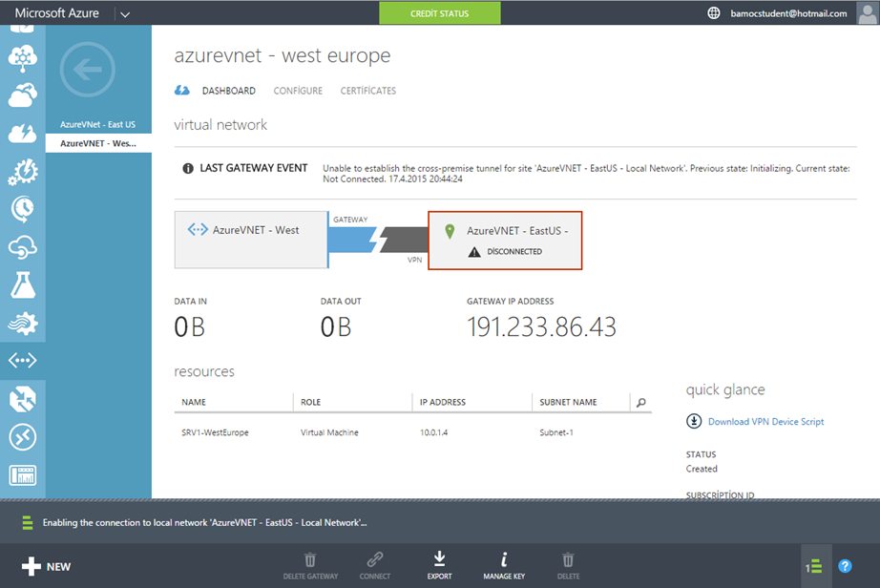
Task: Click the Last Gateway Event info icon
Action: (x=188, y=168)
